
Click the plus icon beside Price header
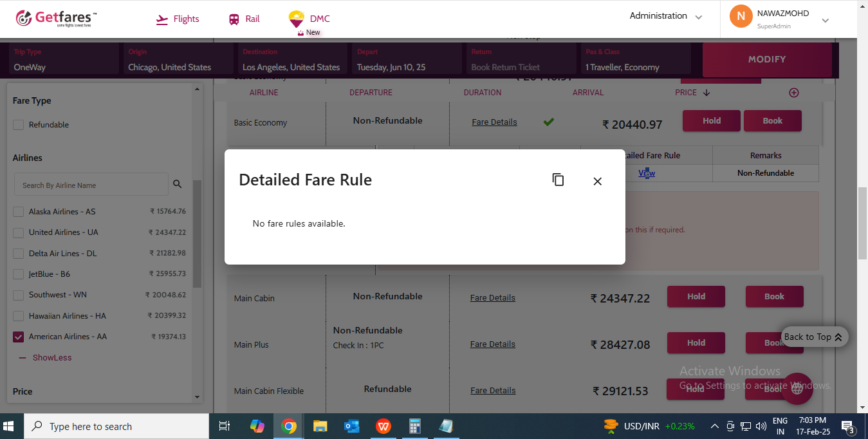[x=793, y=93]
